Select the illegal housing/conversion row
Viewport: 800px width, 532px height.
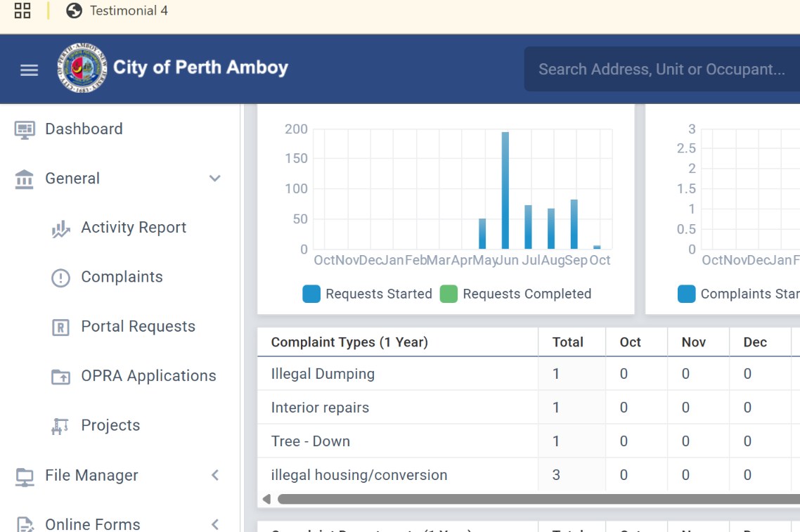tap(529, 475)
